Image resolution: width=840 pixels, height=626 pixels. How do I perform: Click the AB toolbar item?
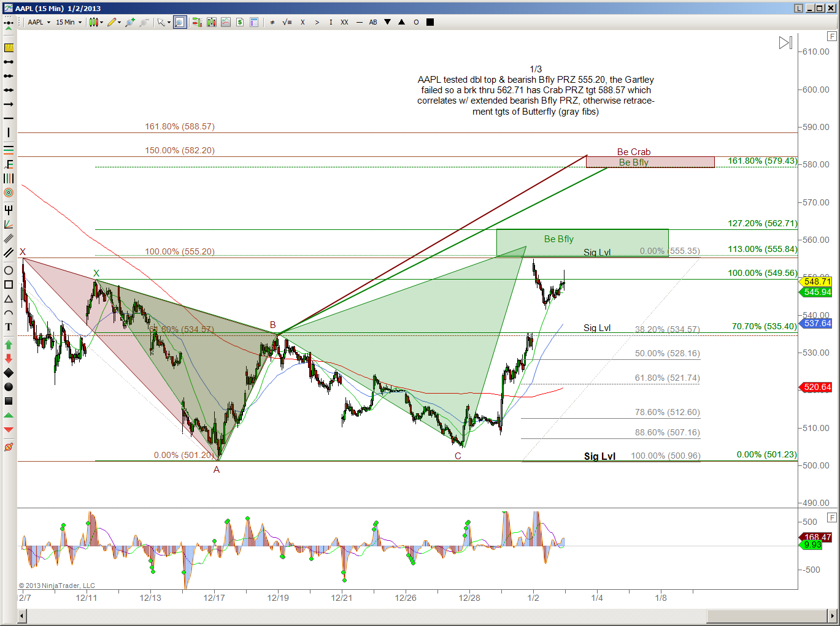373,22
